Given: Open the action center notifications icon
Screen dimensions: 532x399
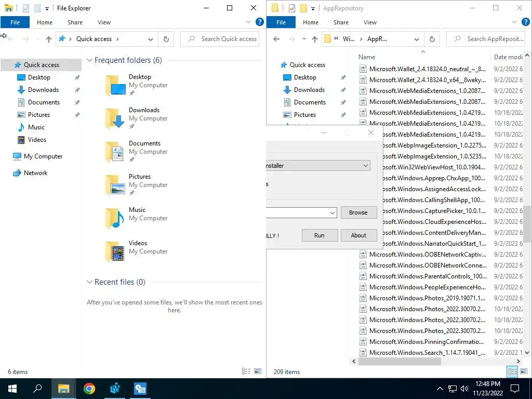Looking at the screenshot, I should coord(515,389).
